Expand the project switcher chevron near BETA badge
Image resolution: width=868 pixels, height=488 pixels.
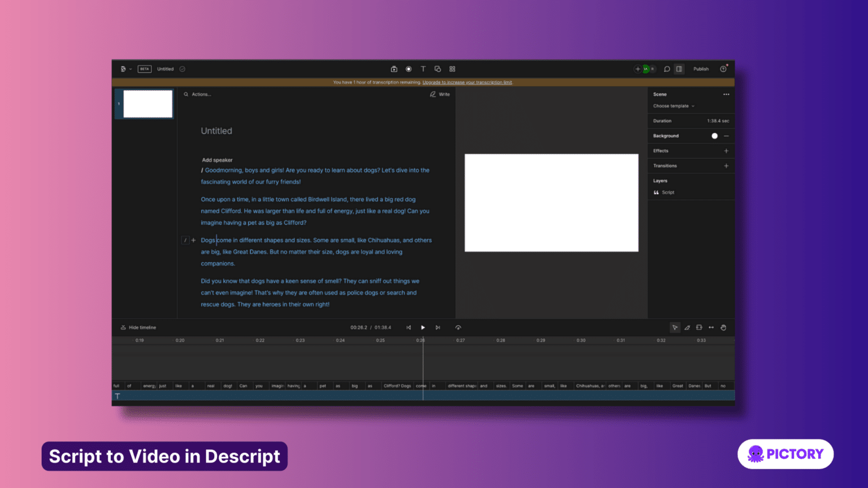pos(132,68)
